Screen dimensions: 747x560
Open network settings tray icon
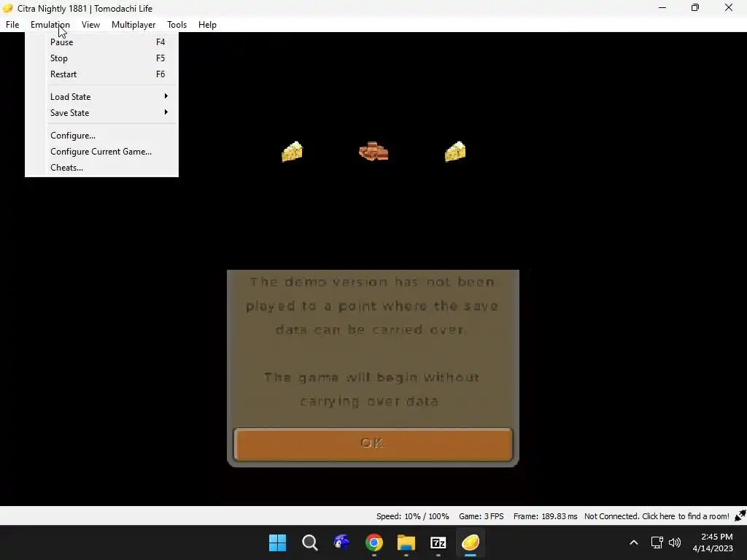(x=657, y=542)
